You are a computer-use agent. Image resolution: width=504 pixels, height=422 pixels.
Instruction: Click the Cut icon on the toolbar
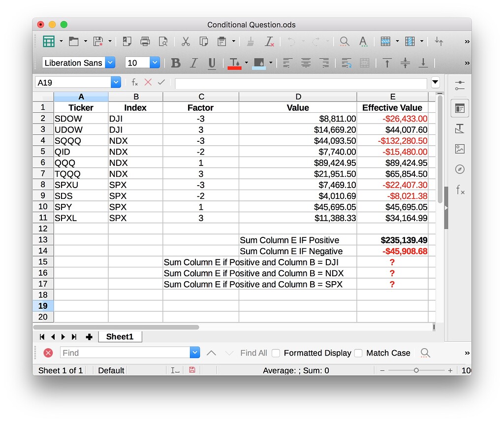186,41
